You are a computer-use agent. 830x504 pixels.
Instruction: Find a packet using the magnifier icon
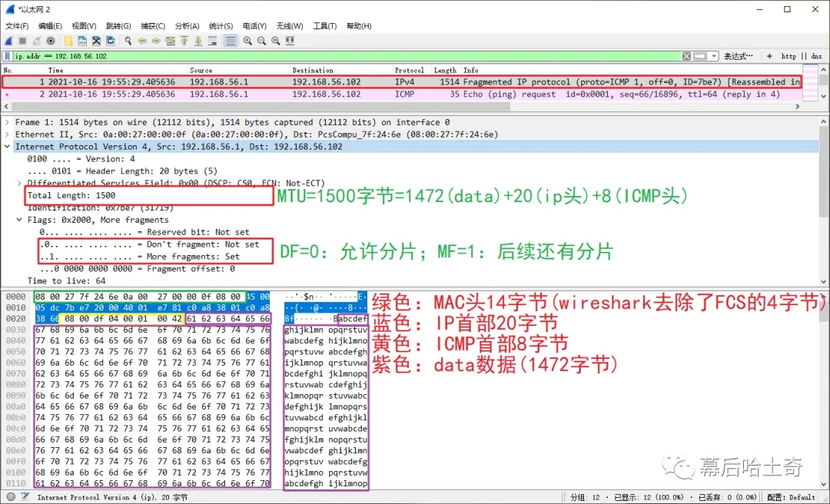[x=128, y=41]
